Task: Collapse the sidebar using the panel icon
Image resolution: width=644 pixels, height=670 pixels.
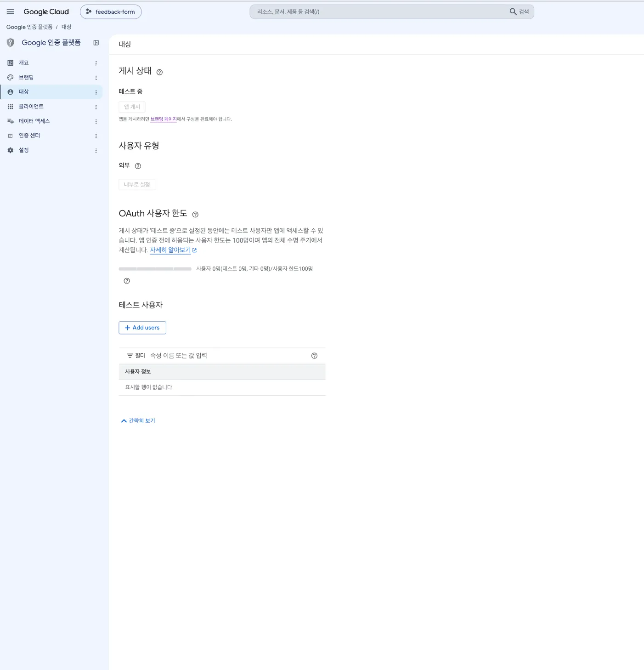Action: tap(96, 43)
